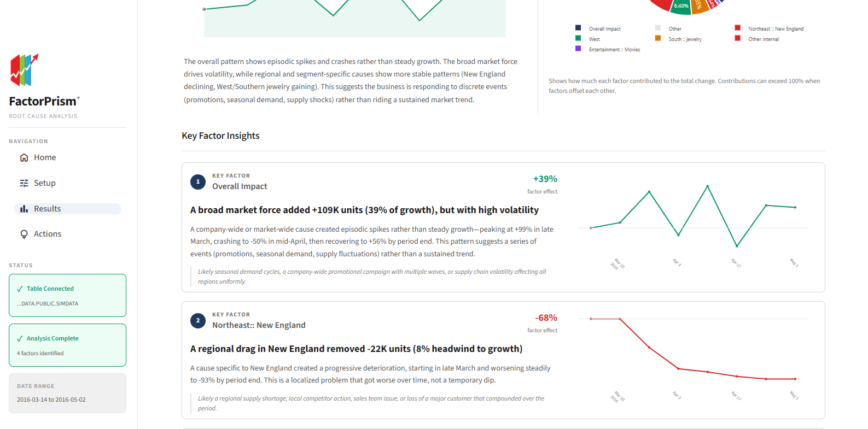The image size is (868, 429).
Task: Click the Results bar chart icon
Action: (x=24, y=208)
